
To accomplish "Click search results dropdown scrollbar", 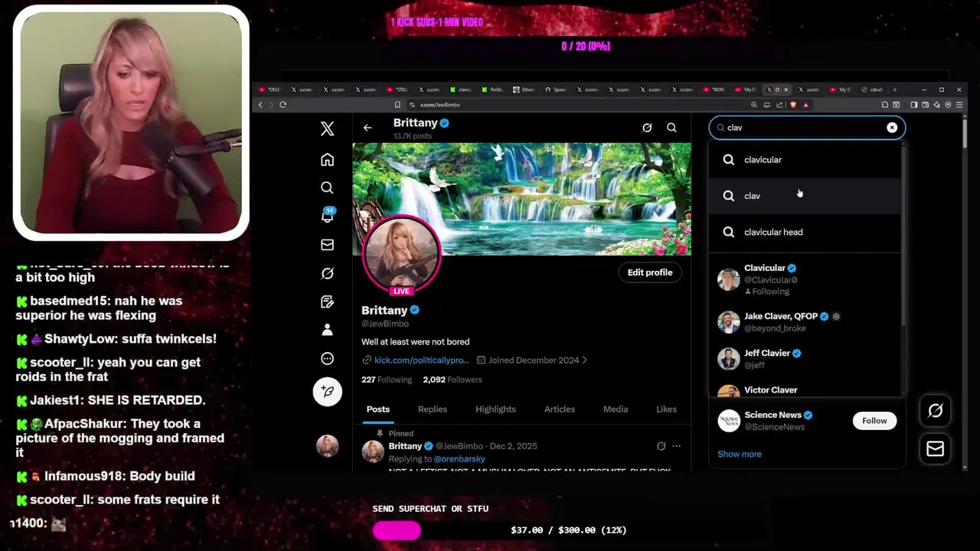I will click(x=904, y=237).
